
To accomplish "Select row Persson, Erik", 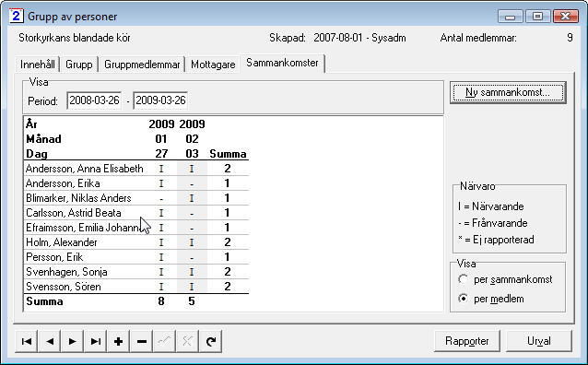I will point(136,257).
